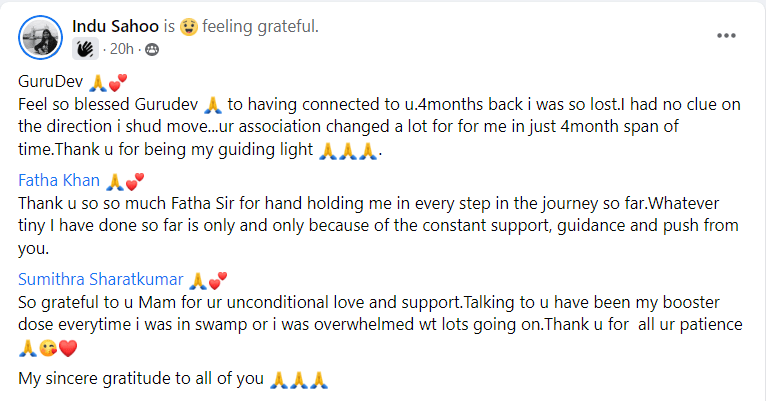Click the audience privacy icon

(x=152, y=48)
